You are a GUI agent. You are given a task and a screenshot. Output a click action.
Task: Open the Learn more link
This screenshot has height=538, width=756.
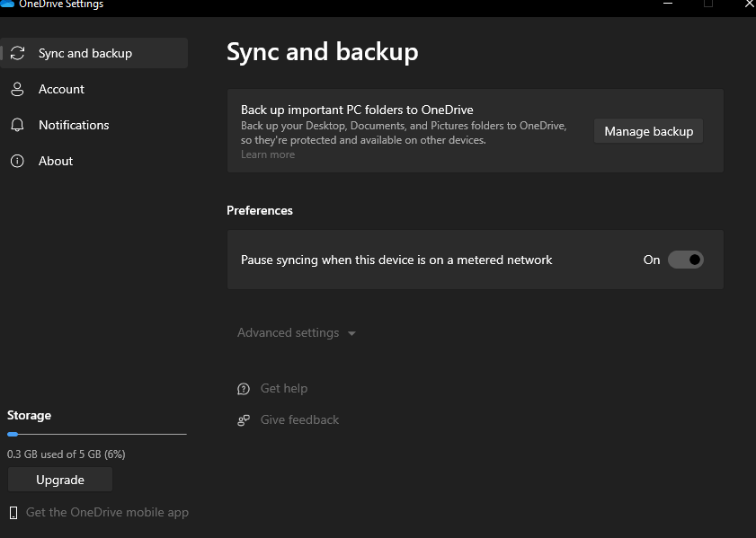click(268, 154)
